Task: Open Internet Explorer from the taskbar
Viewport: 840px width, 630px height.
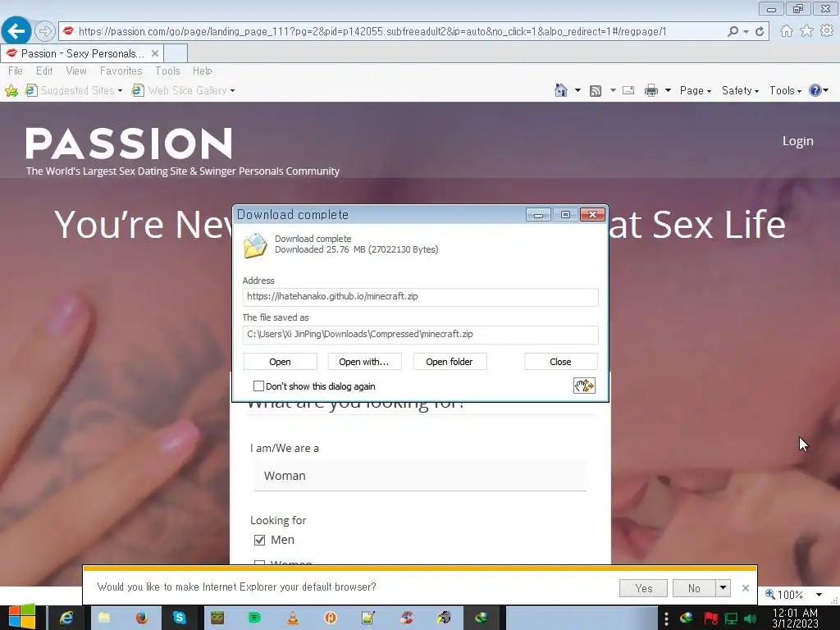Action: (66, 618)
